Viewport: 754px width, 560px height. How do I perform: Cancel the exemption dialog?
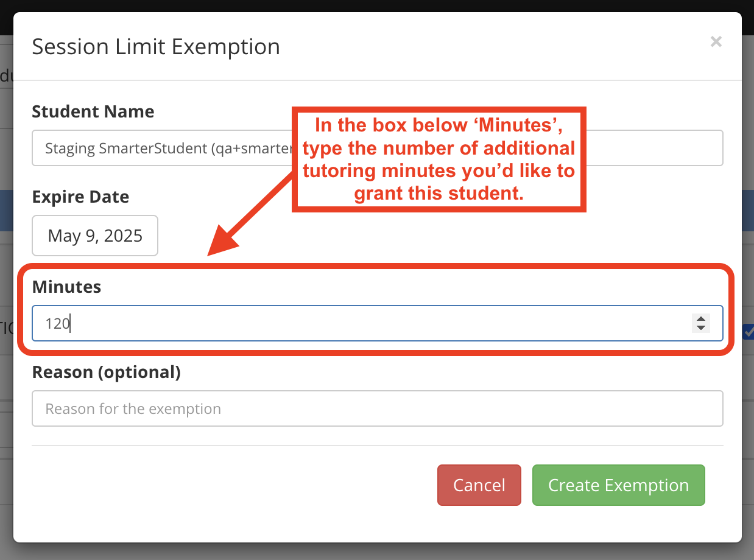[479, 485]
